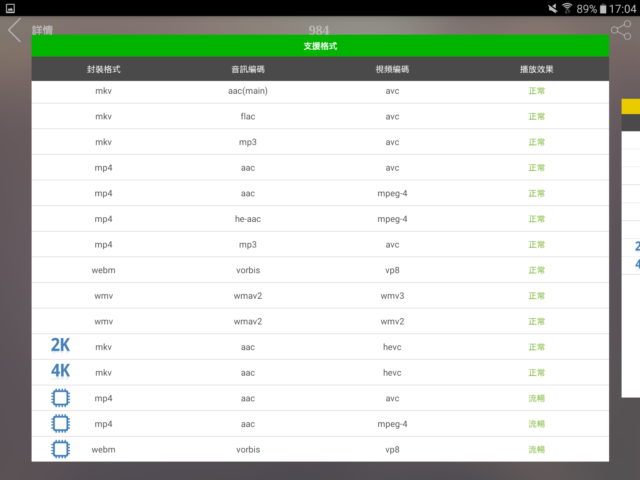The image size is (640, 480).
Task: Select the he-aac audio codec cell
Action: (248, 219)
